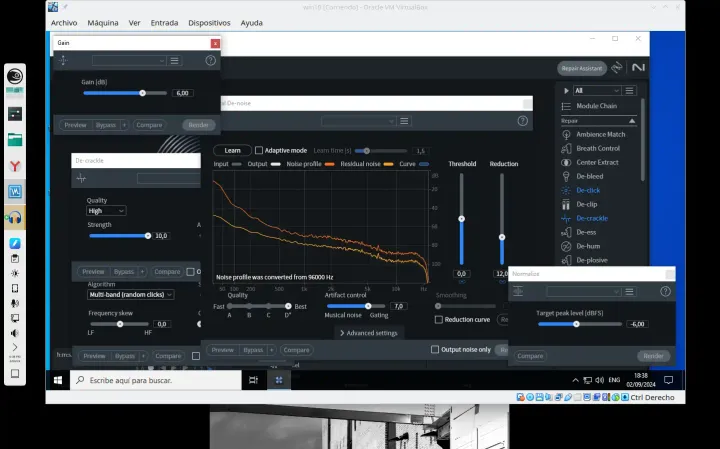Click Repair Assistant button
Viewport: 720px width, 449px height.
(x=582, y=68)
